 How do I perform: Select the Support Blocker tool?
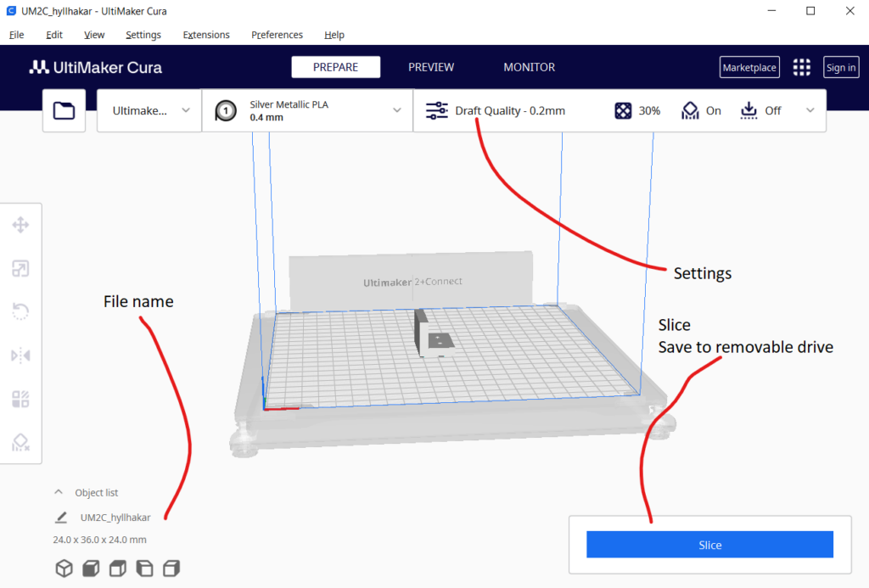click(x=20, y=442)
